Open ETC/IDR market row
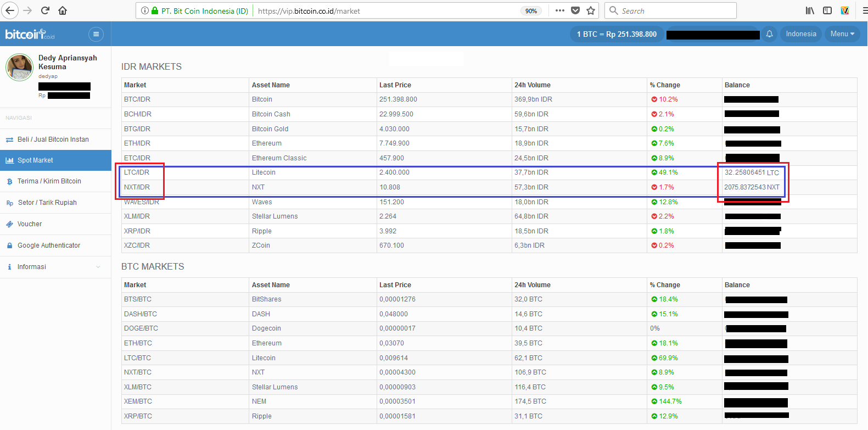The height and width of the screenshot is (430, 868). click(x=489, y=158)
